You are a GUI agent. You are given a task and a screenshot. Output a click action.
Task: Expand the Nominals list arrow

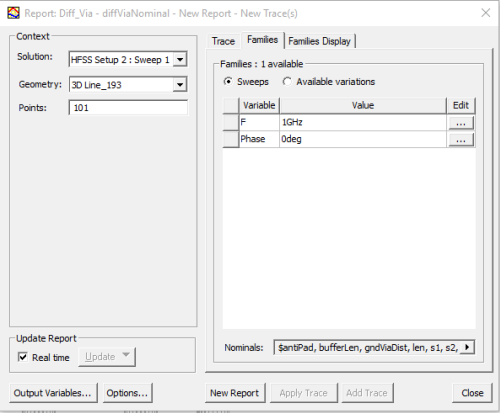pyautogui.click(x=467, y=347)
